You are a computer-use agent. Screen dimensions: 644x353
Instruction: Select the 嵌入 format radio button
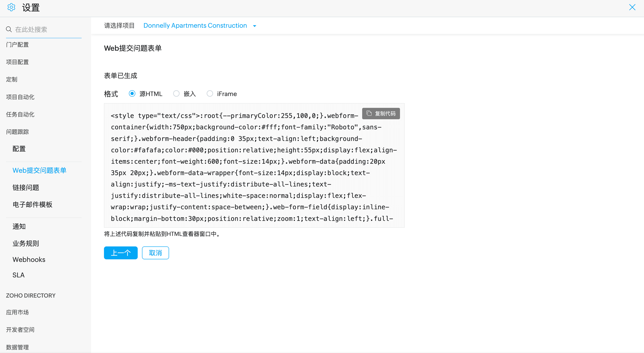(176, 93)
